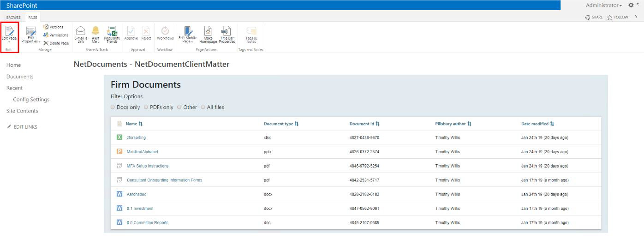Select Delete Page in the ribbon
The width and height of the screenshot is (644, 245).
(56, 43)
